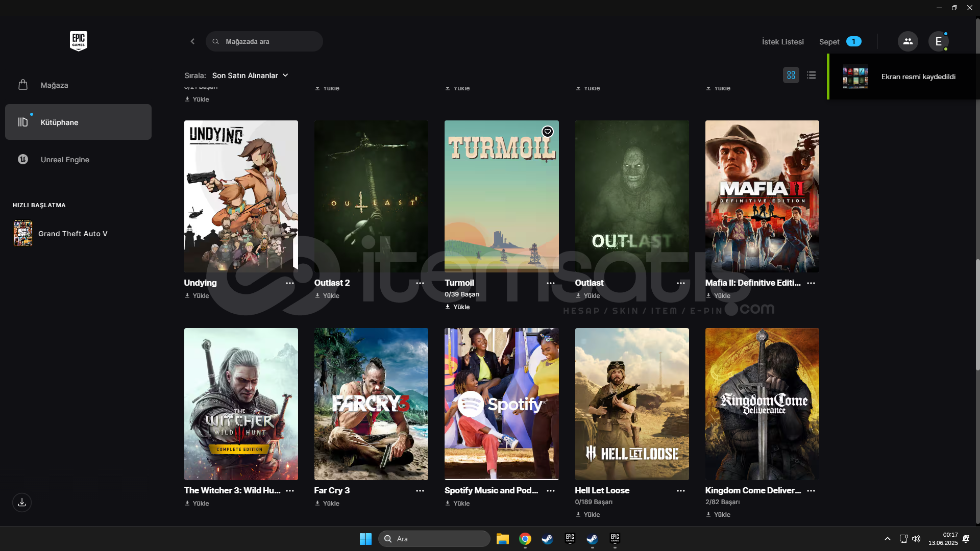The image size is (980, 551).
Task: Open Undying more options menu
Action: 290,283
